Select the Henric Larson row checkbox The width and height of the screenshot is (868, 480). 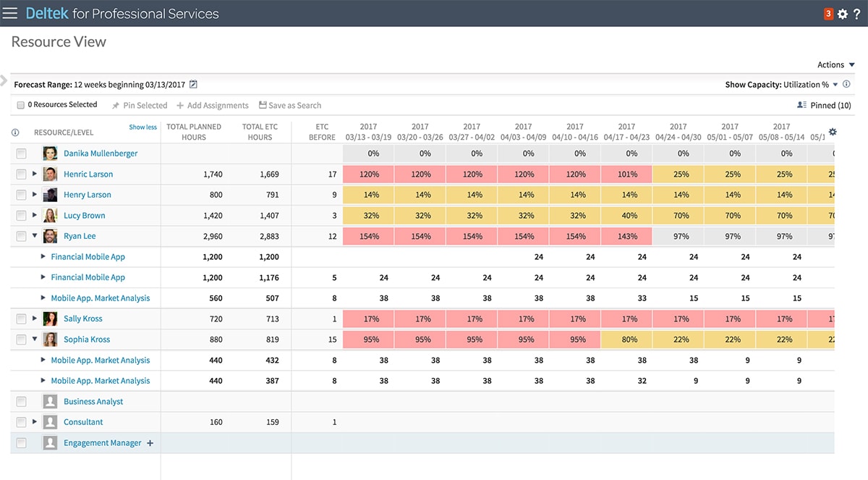tap(21, 174)
